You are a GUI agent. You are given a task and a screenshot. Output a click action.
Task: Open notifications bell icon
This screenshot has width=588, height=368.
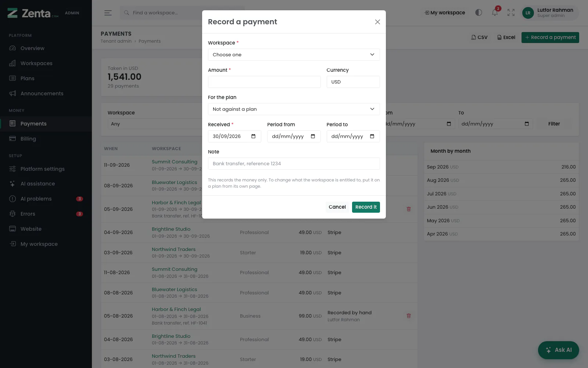[495, 13]
